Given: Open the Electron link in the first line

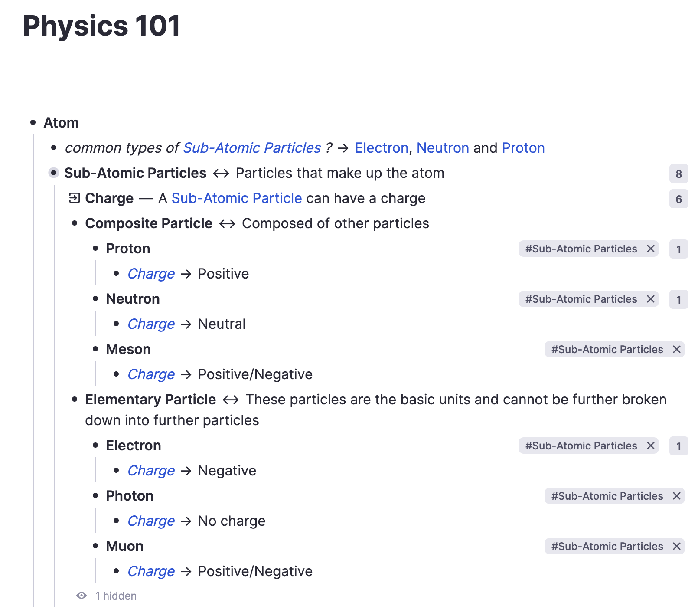Looking at the screenshot, I should (381, 148).
